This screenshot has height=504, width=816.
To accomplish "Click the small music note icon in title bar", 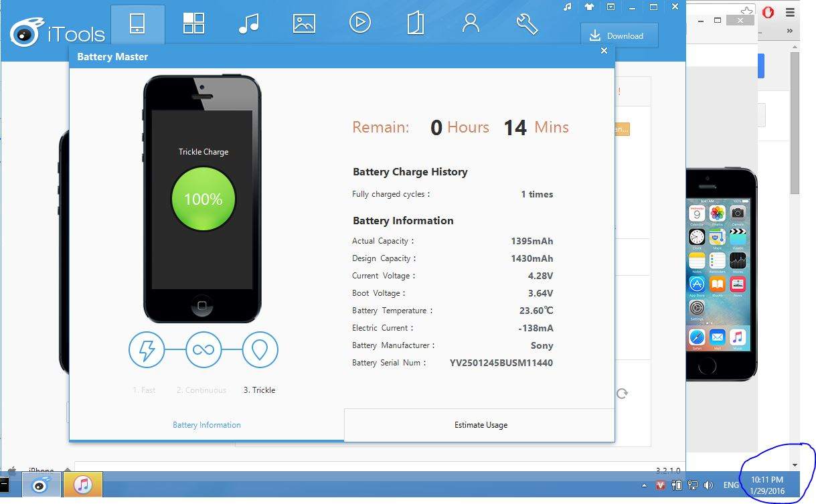I will coord(568,7).
